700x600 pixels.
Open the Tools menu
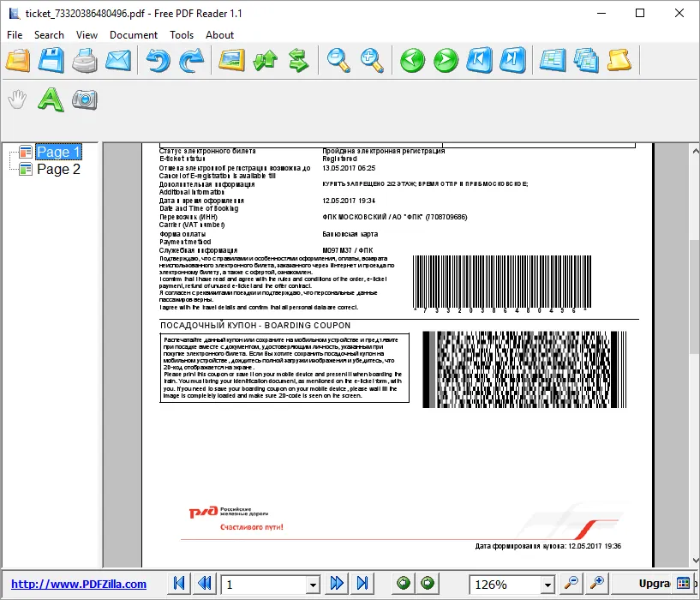(182, 35)
